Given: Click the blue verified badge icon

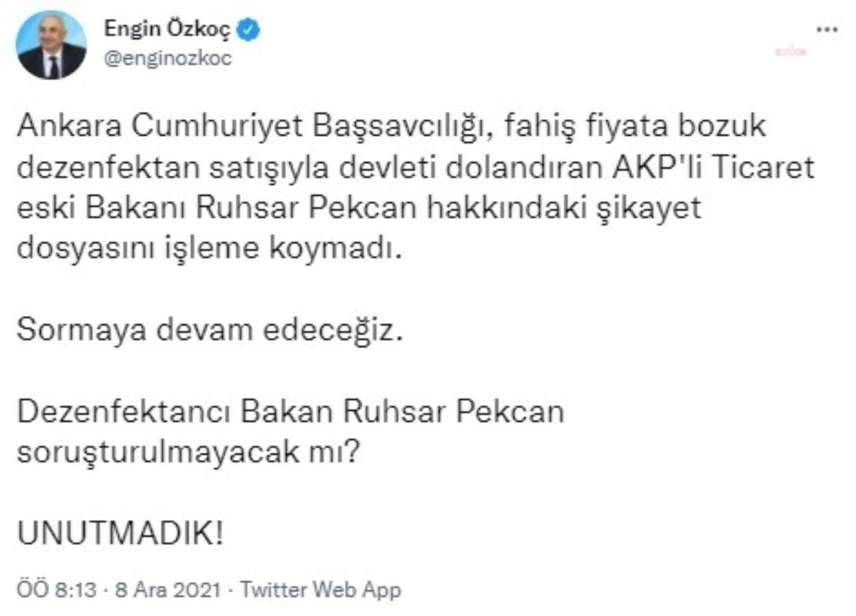Looking at the screenshot, I should coord(248,30).
